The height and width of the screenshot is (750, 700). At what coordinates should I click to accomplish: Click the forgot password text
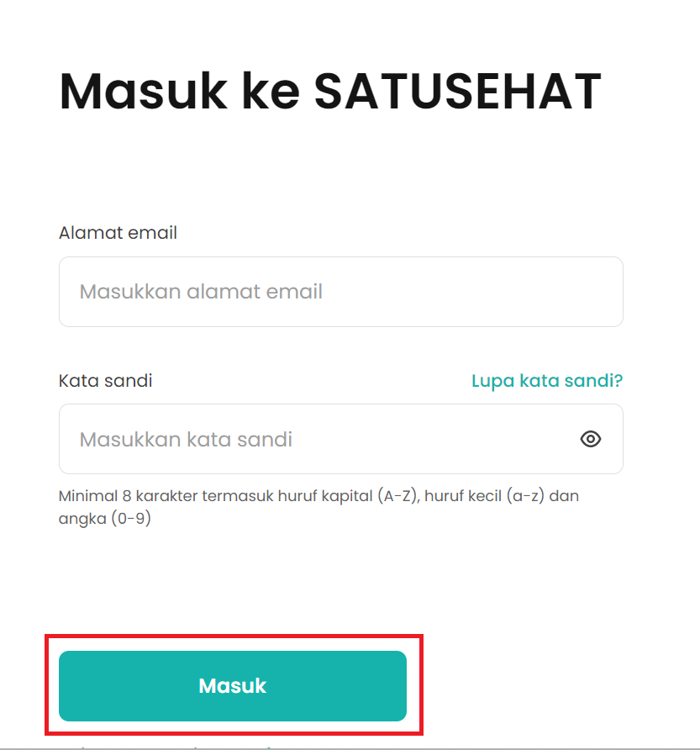click(x=547, y=381)
